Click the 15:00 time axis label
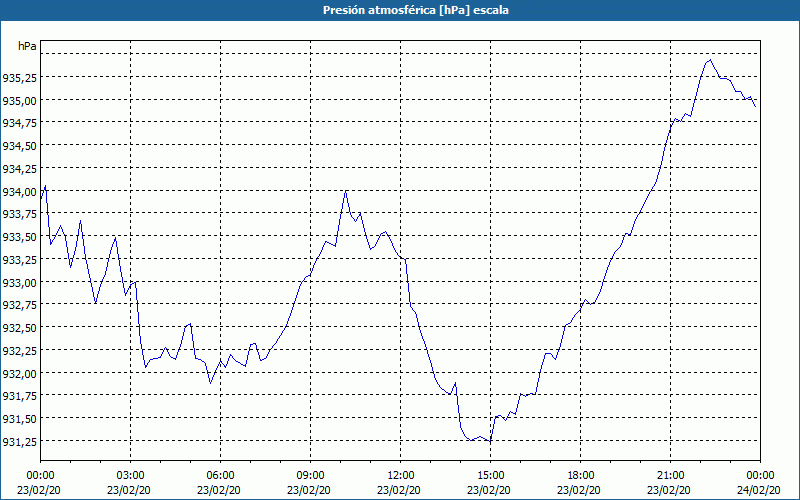 [x=490, y=476]
